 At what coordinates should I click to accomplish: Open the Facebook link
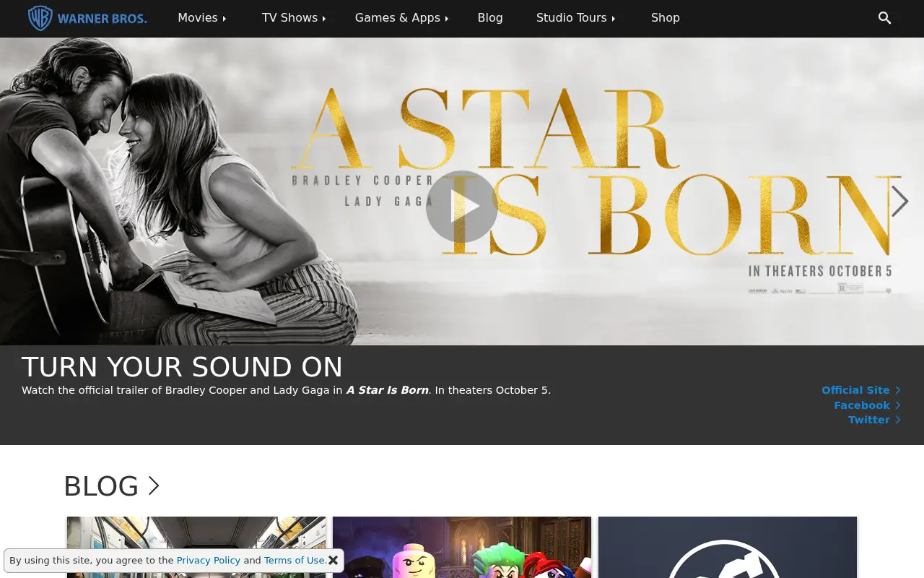tap(867, 405)
